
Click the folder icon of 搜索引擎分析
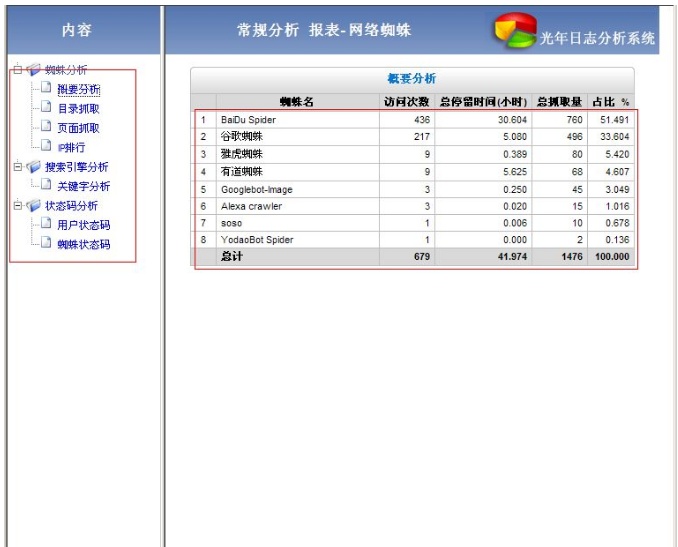pos(33,167)
